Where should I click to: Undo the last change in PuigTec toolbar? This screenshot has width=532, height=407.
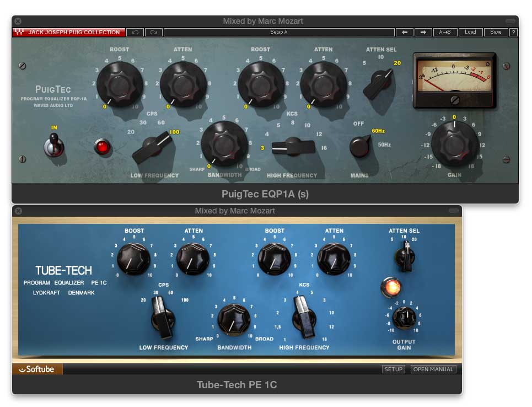(x=135, y=32)
